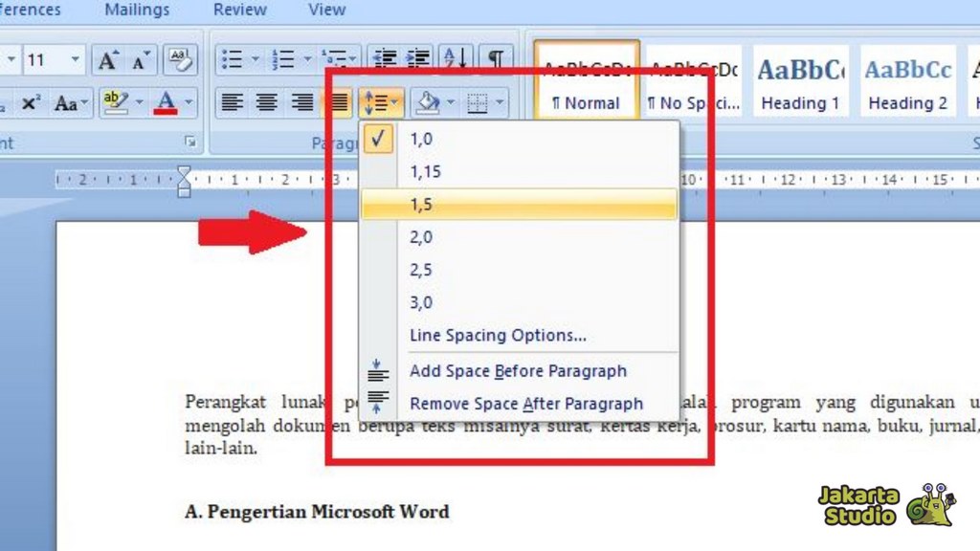
Task: Expand the Bullets list dropdown arrow
Action: point(256,60)
